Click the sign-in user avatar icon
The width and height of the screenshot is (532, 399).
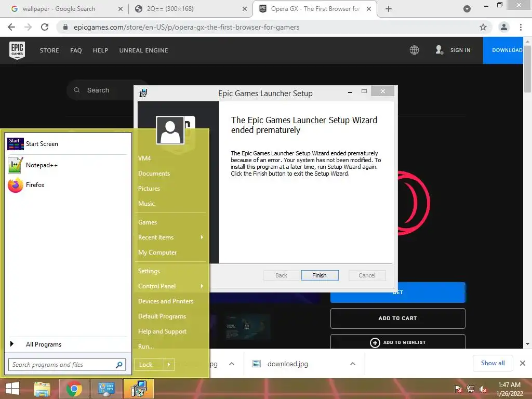(x=439, y=50)
